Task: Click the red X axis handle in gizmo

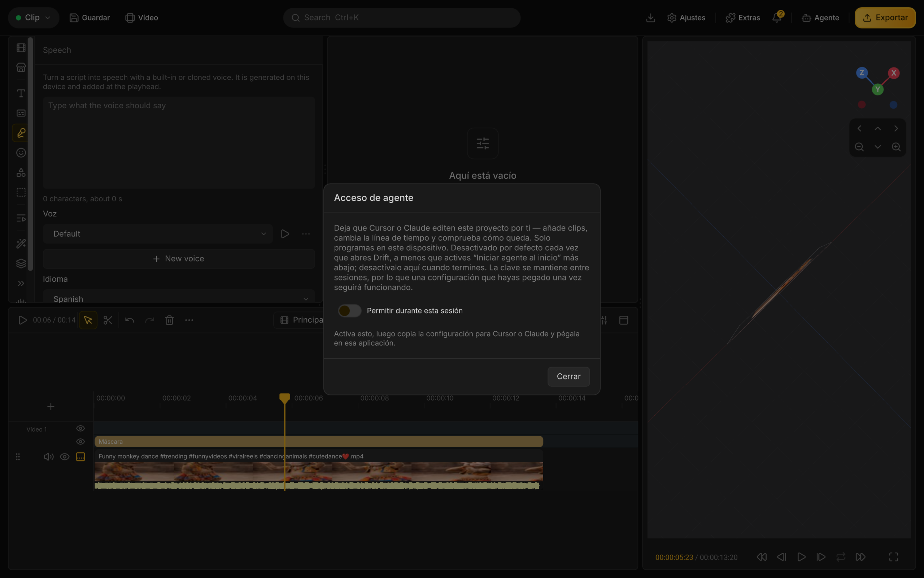Action: coord(893,73)
